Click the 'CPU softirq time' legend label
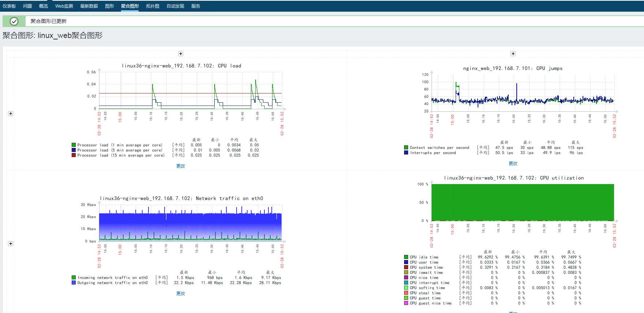644x313 pixels. pyautogui.click(x=428, y=288)
